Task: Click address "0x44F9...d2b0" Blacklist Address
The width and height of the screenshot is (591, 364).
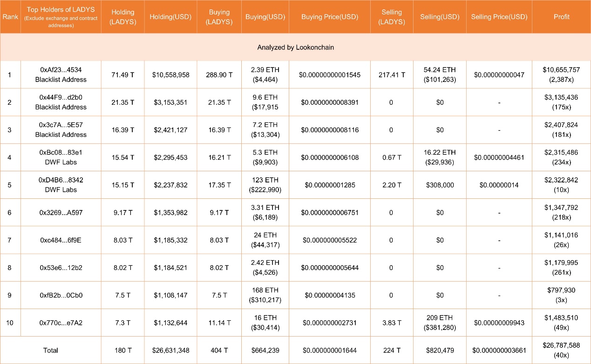Action: coord(61,102)
